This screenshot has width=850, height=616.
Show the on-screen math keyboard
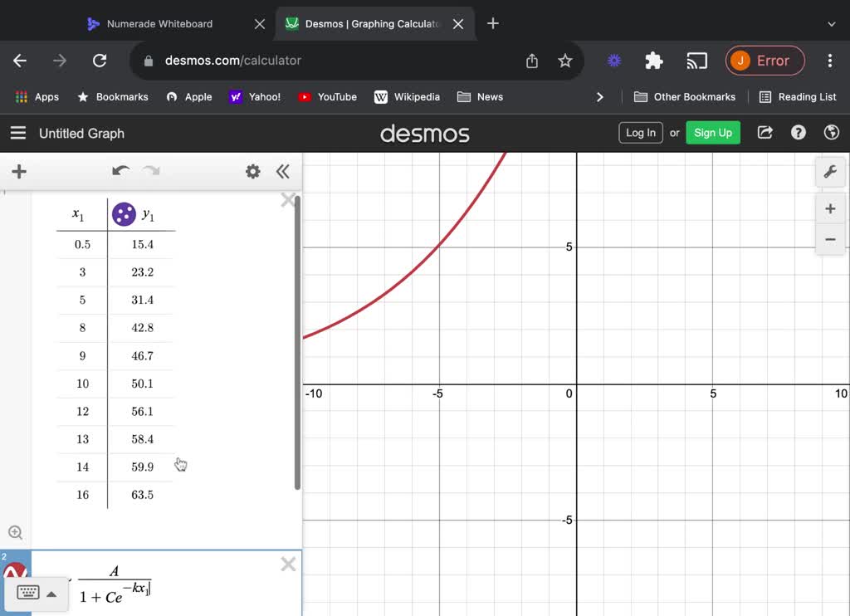point(30,593)
